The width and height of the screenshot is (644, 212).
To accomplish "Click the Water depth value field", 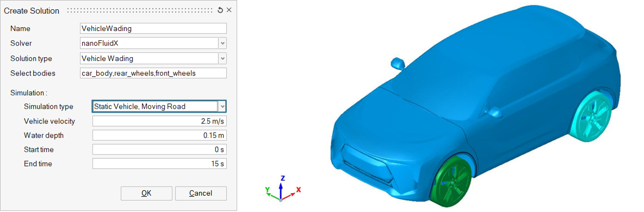I will click(x=159, y=135).
